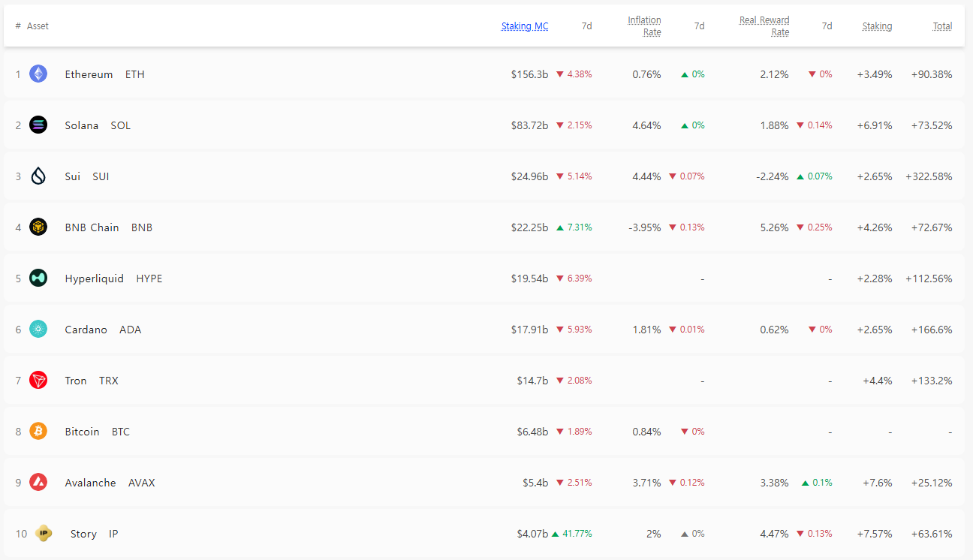
Task: Click Avalanche real reward rate 3.38%
Action: tap(775, 483)
